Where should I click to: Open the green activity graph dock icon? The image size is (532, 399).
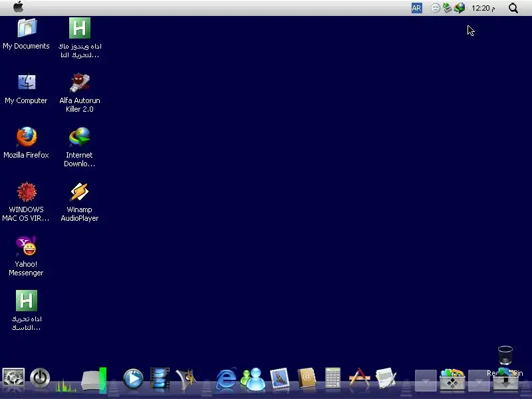[66, 385]
